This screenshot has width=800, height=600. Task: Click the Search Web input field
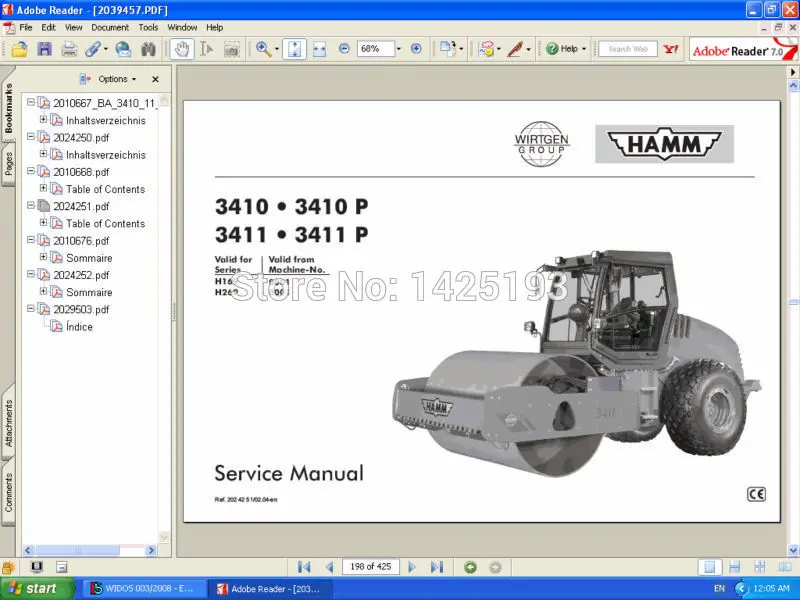pyautogui.click(x=628, y=49)
